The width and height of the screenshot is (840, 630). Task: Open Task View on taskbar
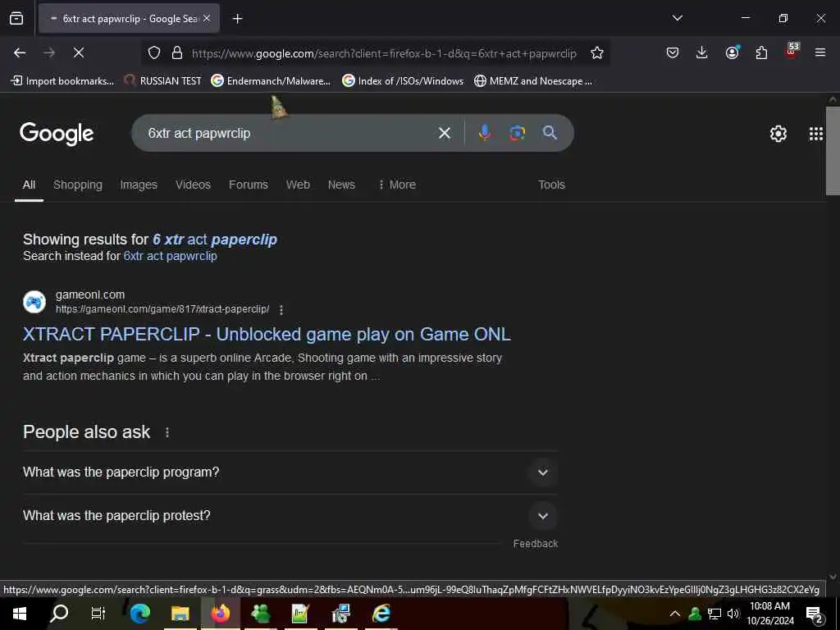coord(98,614)
